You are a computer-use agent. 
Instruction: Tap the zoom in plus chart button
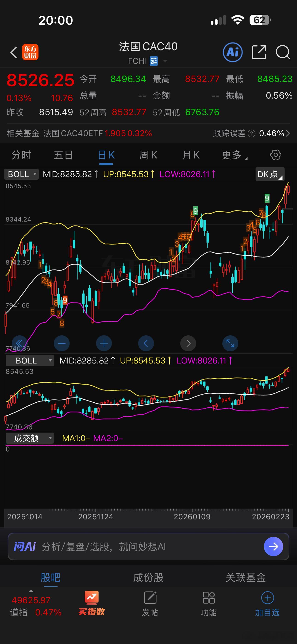pos(104,343)
